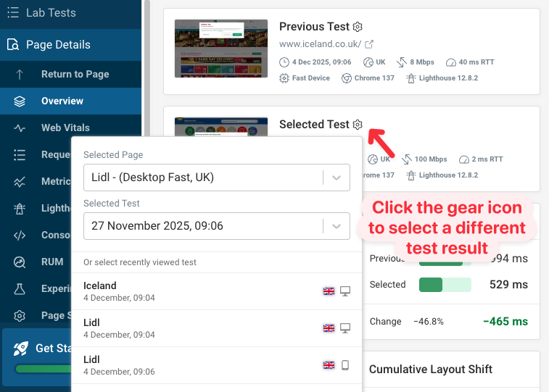Open external link icon next to www.iceland.co.uk
Screen dimensions: 549x392
[369, 44]
